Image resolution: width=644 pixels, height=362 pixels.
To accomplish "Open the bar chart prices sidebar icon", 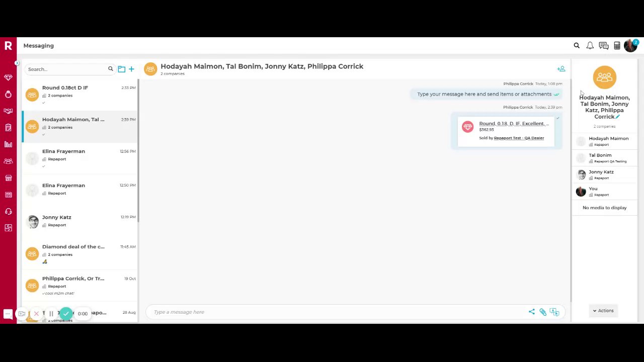I will [x=8, y=144].
